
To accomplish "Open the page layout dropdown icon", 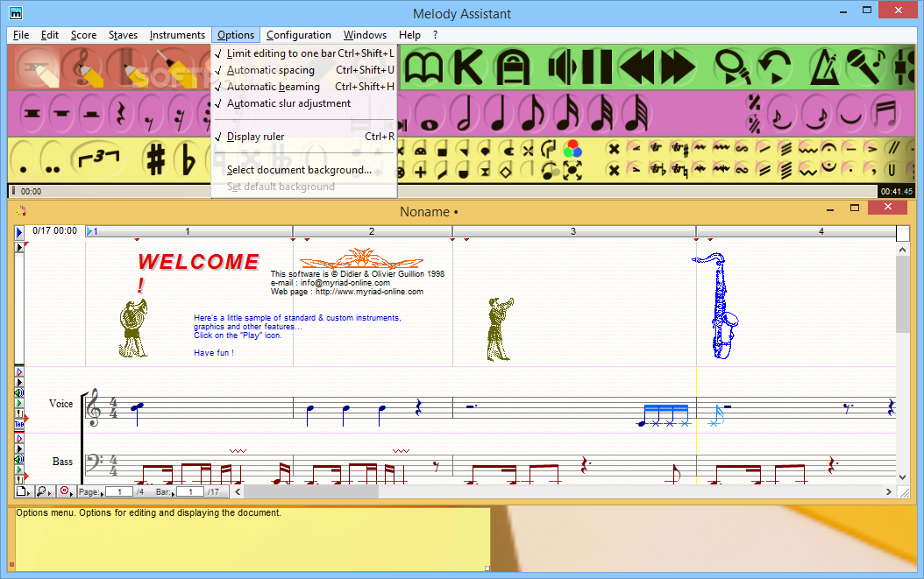I will coord(23,491).
